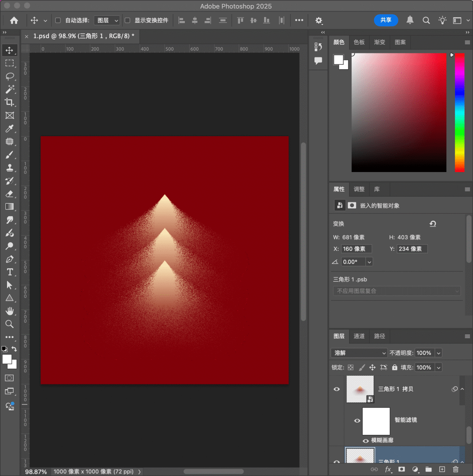Screen dimensions: 473x476
Task: Open the 图层 auto-select target dropdown
Action: tap(107, 21)
